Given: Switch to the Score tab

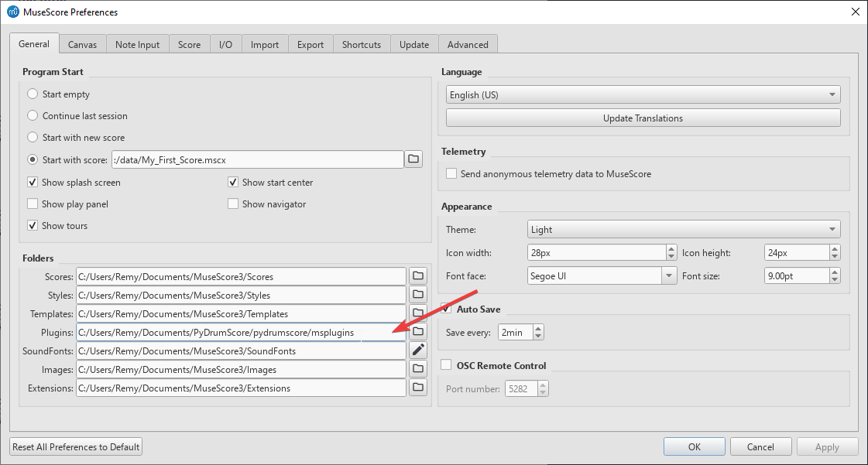Looking at the screenshot, I should coord(190,44).
